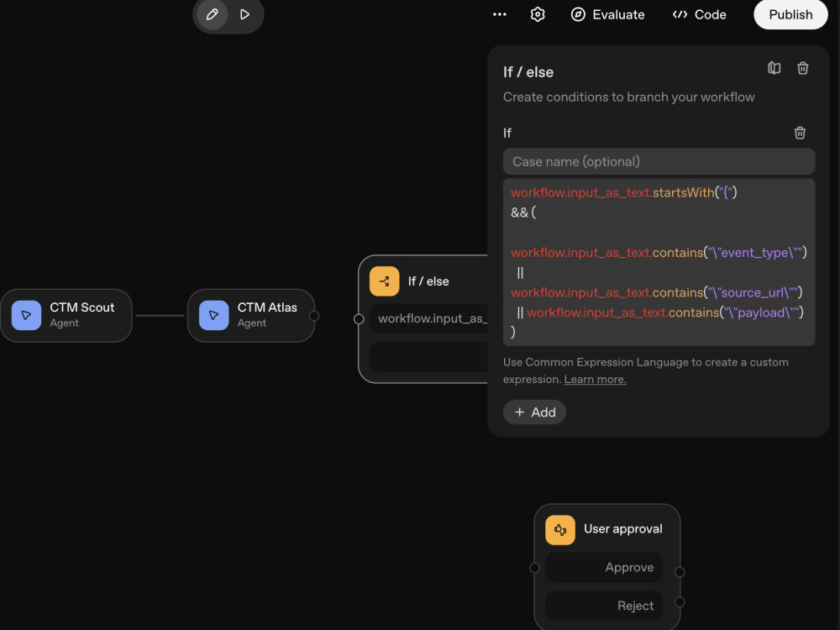The height and width of the screenshot is (630, 840).
Task: Open workflow settings gear icon
Action: [x=538, y=14]
